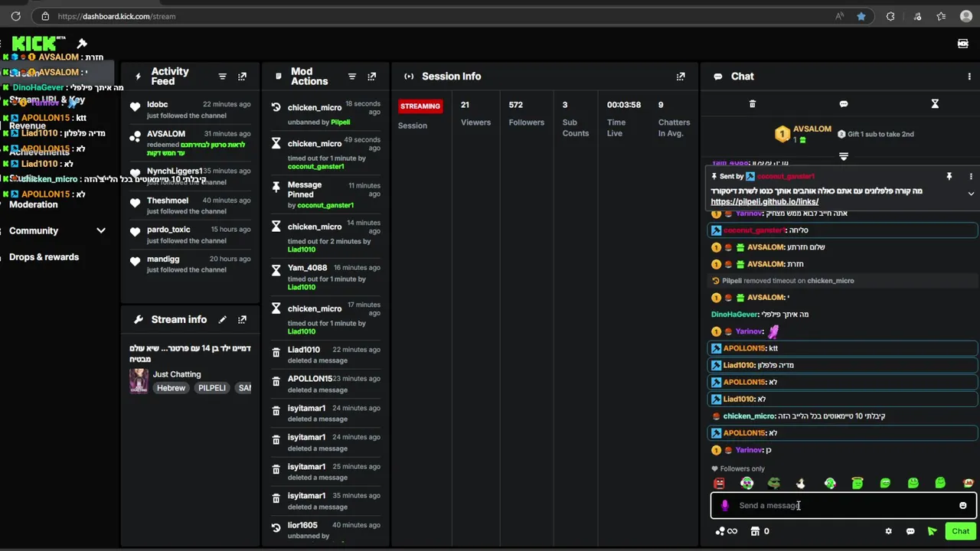Focus the Send a message input

click(x=842, y=505)
